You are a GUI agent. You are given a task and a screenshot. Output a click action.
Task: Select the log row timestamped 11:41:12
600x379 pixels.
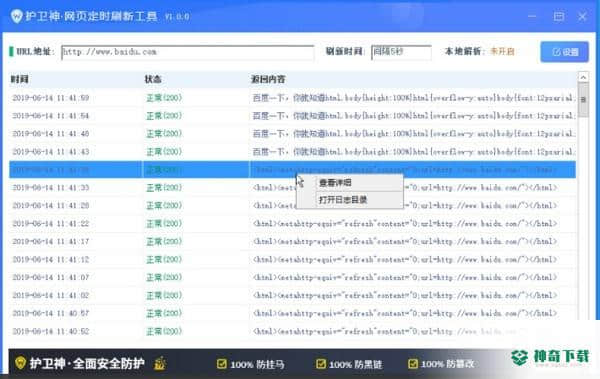292,260
